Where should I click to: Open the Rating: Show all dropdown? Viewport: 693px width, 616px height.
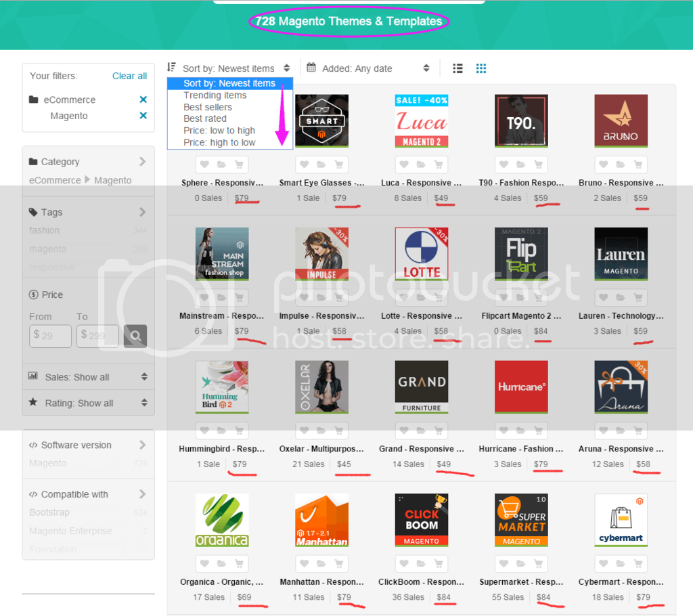(88, 403)
